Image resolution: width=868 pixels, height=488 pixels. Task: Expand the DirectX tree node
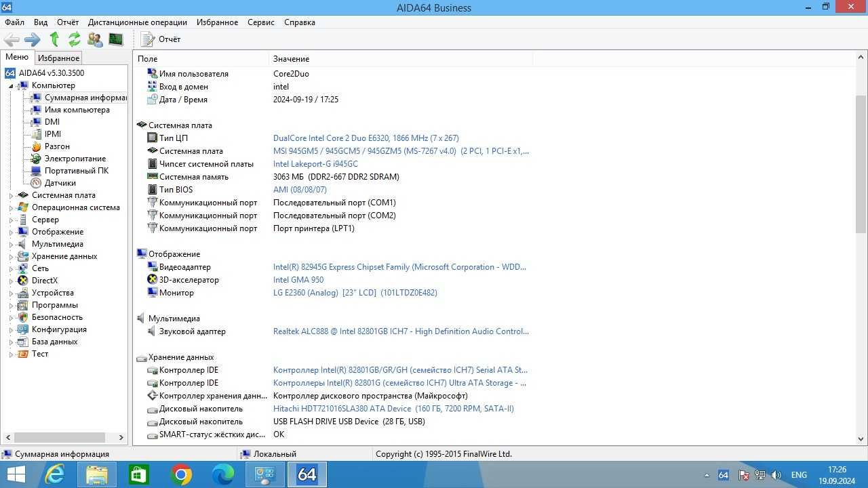(11, 281)
